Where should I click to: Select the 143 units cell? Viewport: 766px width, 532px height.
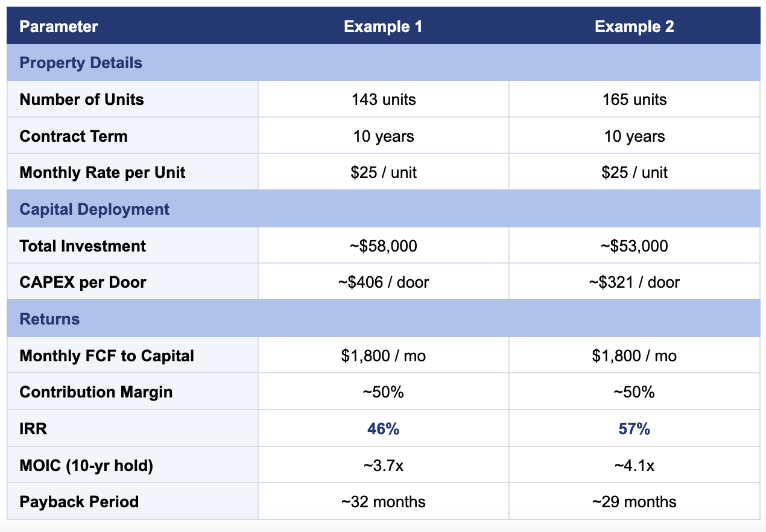point(384,100)
